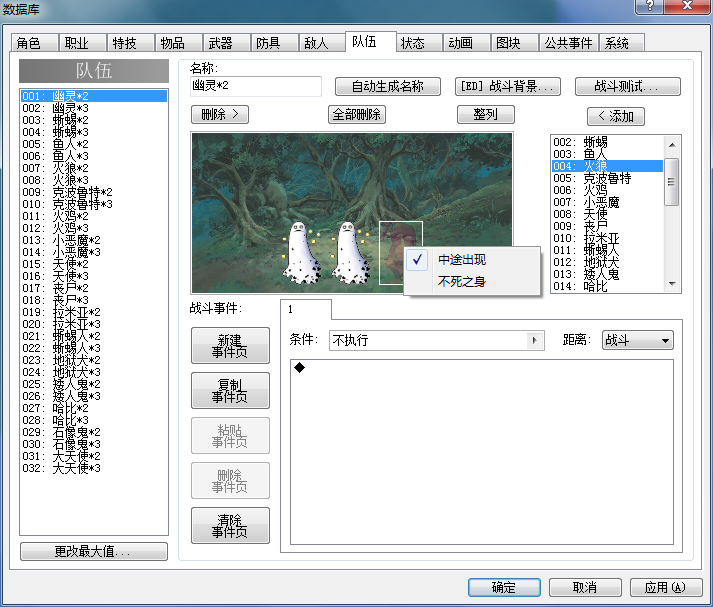Open the 系统 tab
The height and width of the screenshot is (607, 713).
(x=622, y=43)
